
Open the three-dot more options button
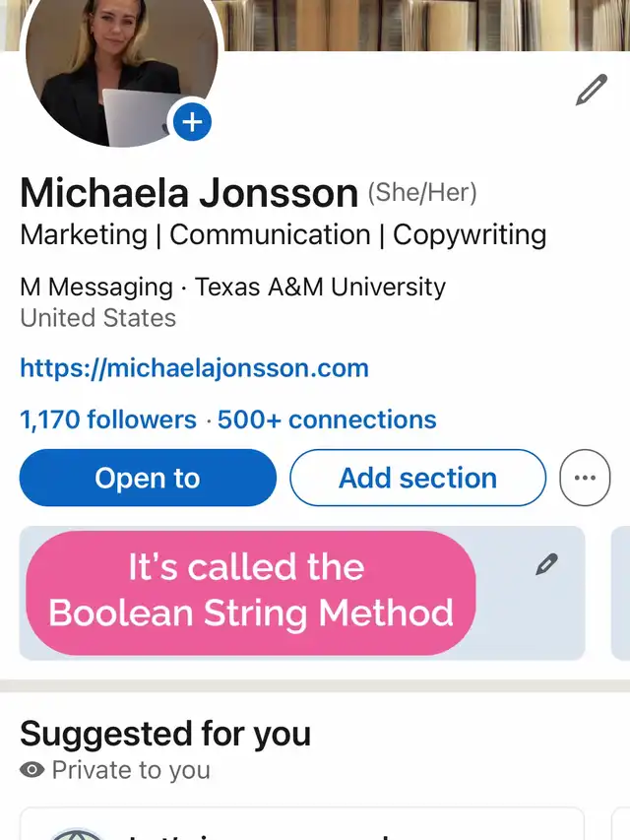coord(585,478)
